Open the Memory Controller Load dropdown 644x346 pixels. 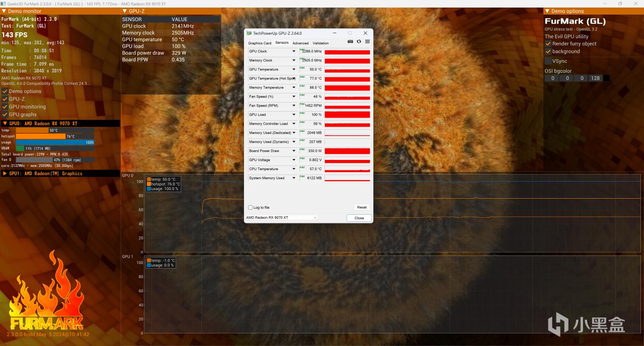click(x=294, y=124)
